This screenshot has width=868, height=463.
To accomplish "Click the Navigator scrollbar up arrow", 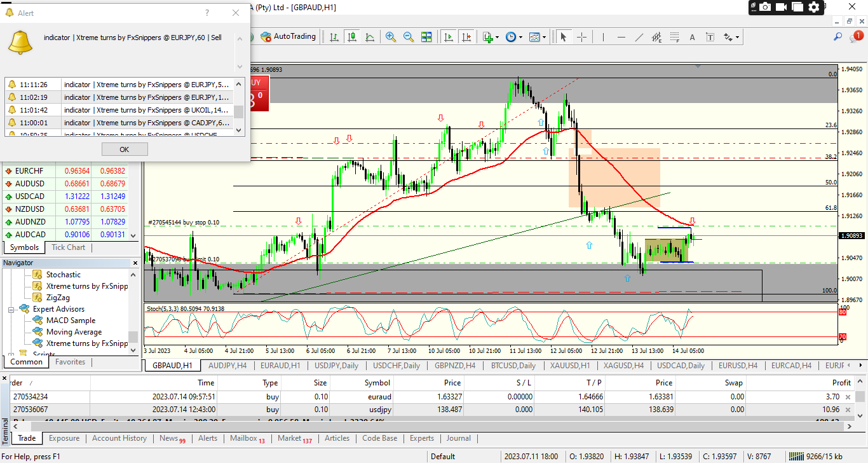I will pyautogui.click(x=133, y=275).
